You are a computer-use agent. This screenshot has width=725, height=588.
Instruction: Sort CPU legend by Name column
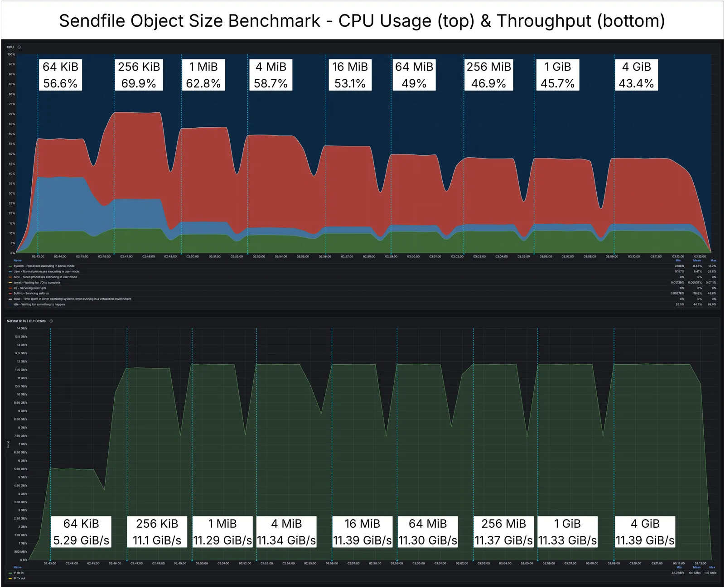click(17, 260)
